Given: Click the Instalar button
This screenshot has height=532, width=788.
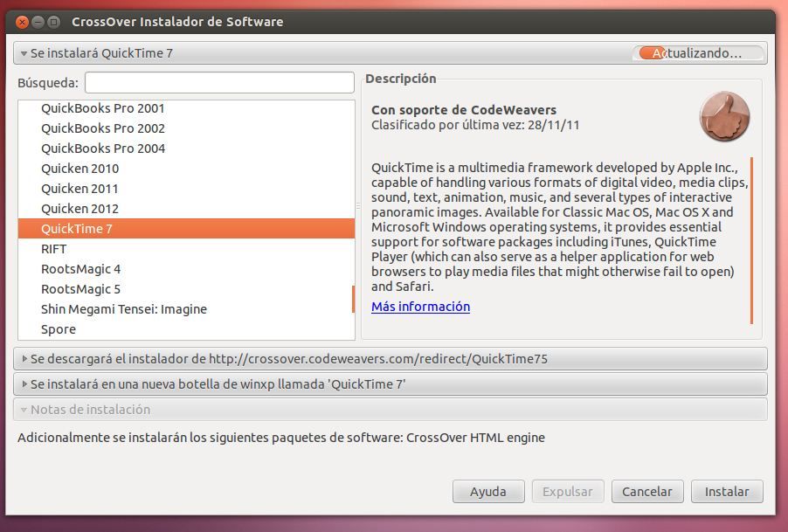Looking at the screenshot, I should [x=727, y=491].
